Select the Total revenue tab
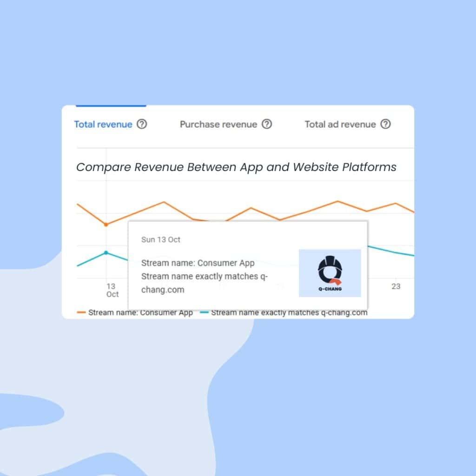476x476 pixels. pyautogui.click(x=103, y=124)
